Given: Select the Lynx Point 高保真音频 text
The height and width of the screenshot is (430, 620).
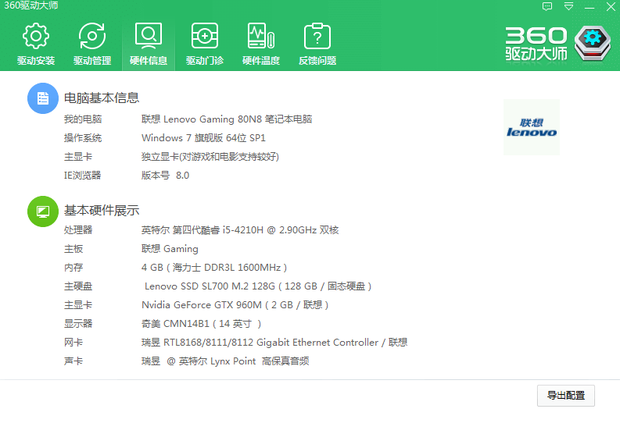Looking at the screenshot, I should click(x=225, y=361).
